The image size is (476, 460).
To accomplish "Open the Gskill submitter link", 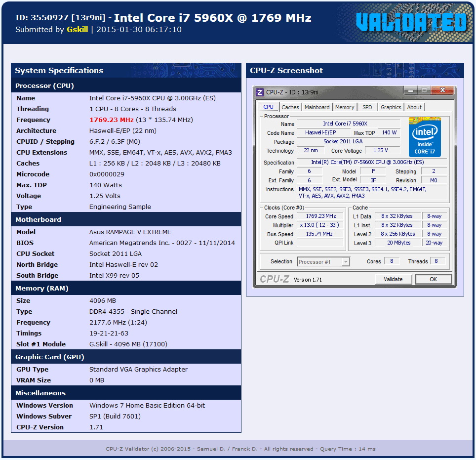I will 77,30.
